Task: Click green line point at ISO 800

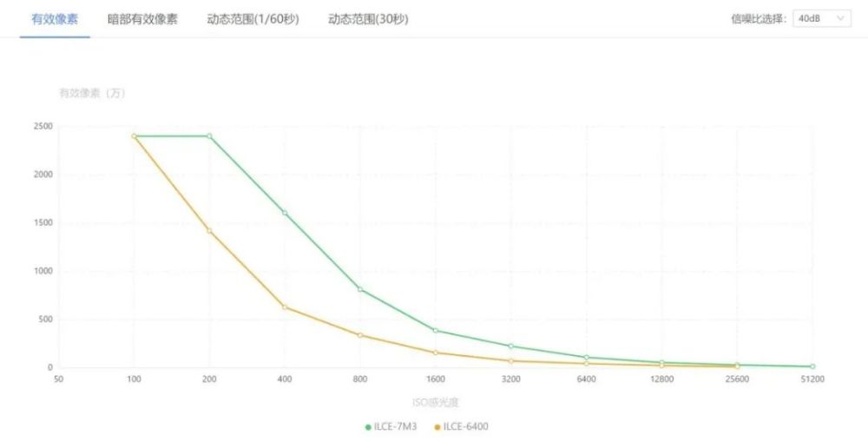Action: [x=360, y=289]
